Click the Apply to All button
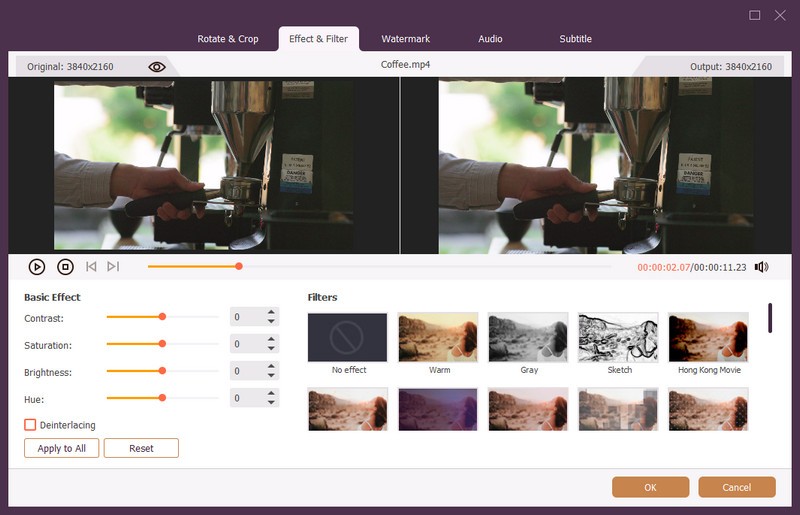This screenshot has height=515, width=800. tap(62, 448)
